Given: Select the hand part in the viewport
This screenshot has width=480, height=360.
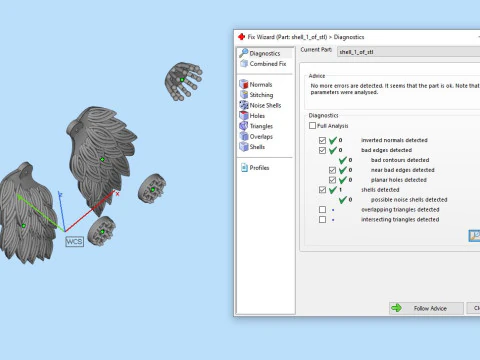Looking at the screenshot, I should 183,81.
